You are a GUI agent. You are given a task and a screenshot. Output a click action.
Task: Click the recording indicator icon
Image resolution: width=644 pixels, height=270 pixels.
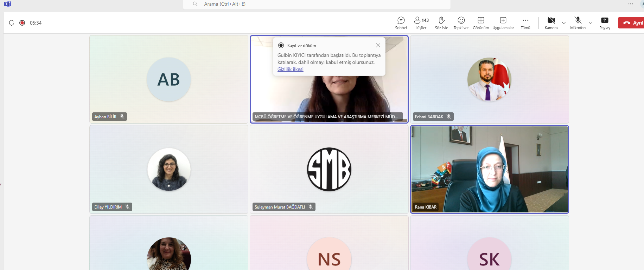pyautogui.click(x=22, y=23)
